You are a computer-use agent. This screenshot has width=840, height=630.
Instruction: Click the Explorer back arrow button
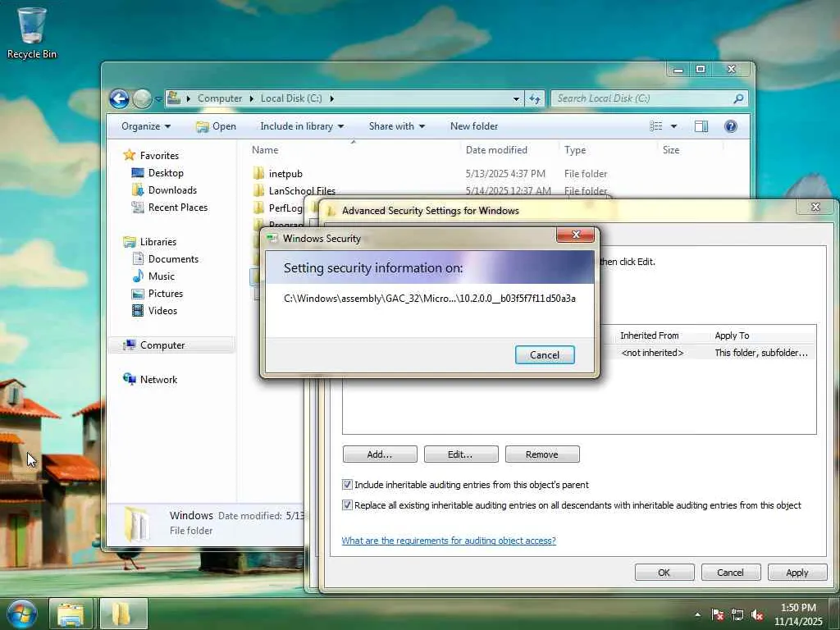click(119, 98)
